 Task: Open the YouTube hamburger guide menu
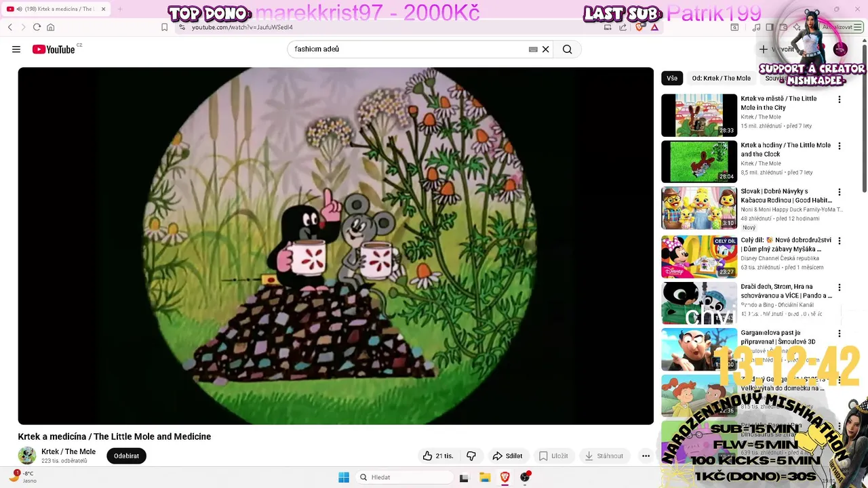16,49
